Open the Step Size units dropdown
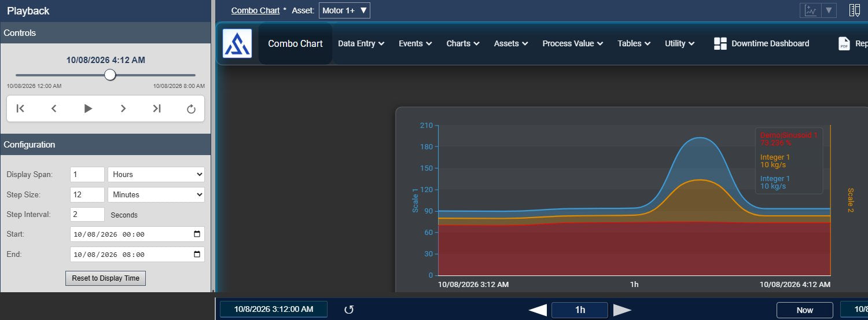868x320 pixels. point(156,194)
